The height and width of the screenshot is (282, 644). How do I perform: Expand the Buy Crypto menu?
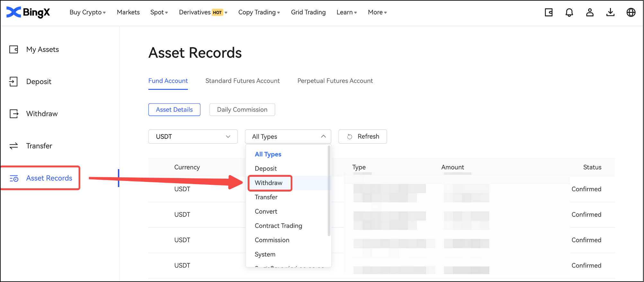pos(87,12)
